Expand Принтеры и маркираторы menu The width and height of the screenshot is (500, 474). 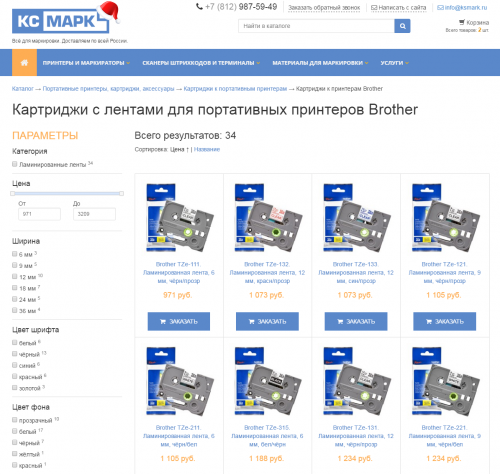86,63
